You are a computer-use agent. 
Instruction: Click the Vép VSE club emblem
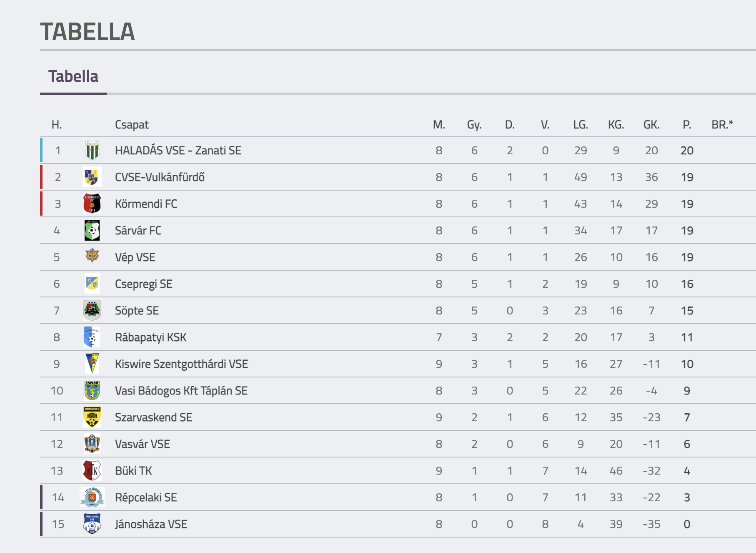(92, 256)
